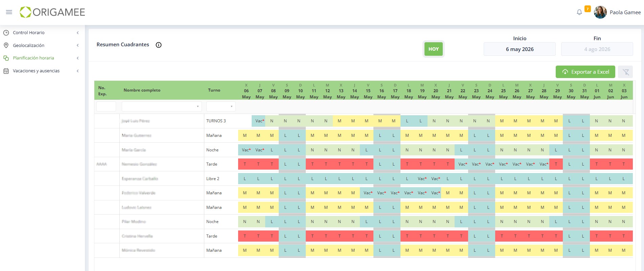The image size is (644, 271).
Task: Clear filters with the funnel icon
Action: (x=626, y=72)
